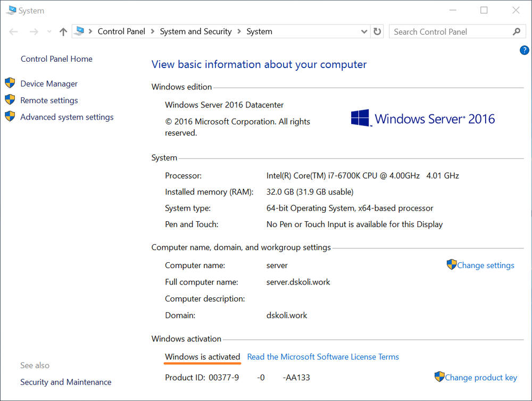Go to System and Security breadcrumb

tap(195, 31)
